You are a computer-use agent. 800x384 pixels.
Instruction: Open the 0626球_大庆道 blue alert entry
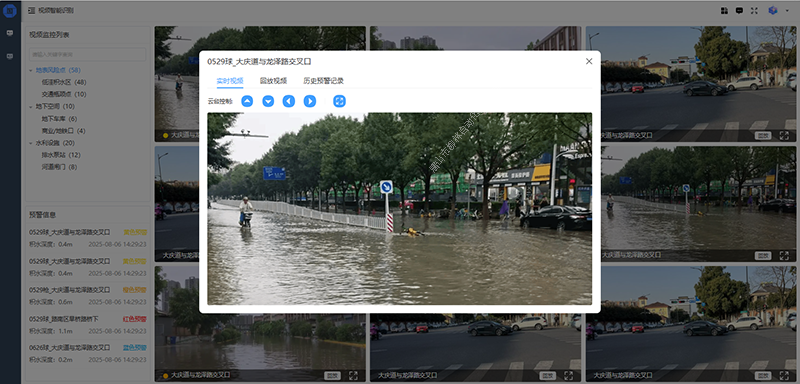(x=88, y=353)
